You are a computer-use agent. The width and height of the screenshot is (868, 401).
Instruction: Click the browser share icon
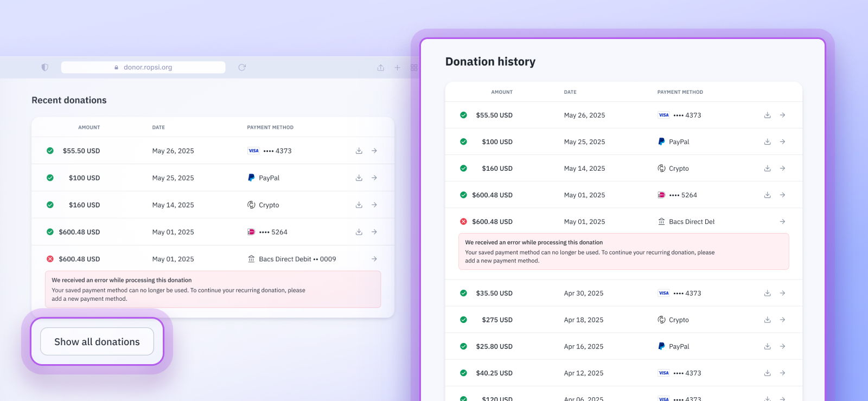(381, 68)
